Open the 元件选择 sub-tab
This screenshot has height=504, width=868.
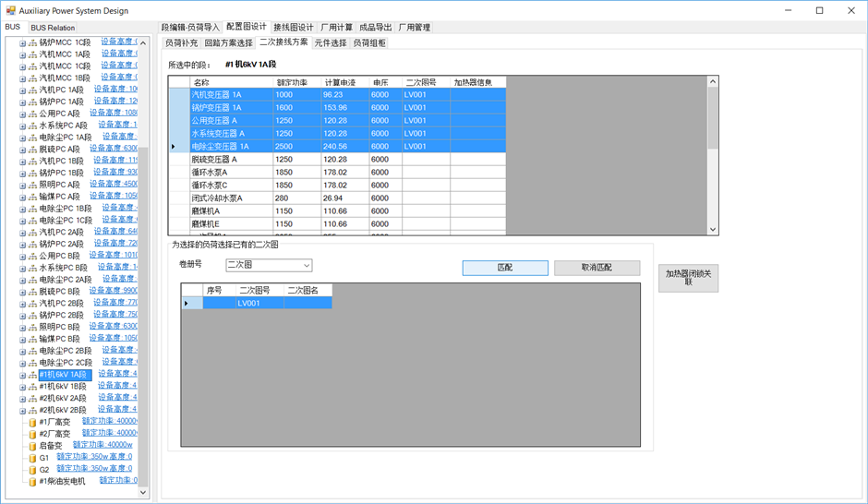click(331, 43)
